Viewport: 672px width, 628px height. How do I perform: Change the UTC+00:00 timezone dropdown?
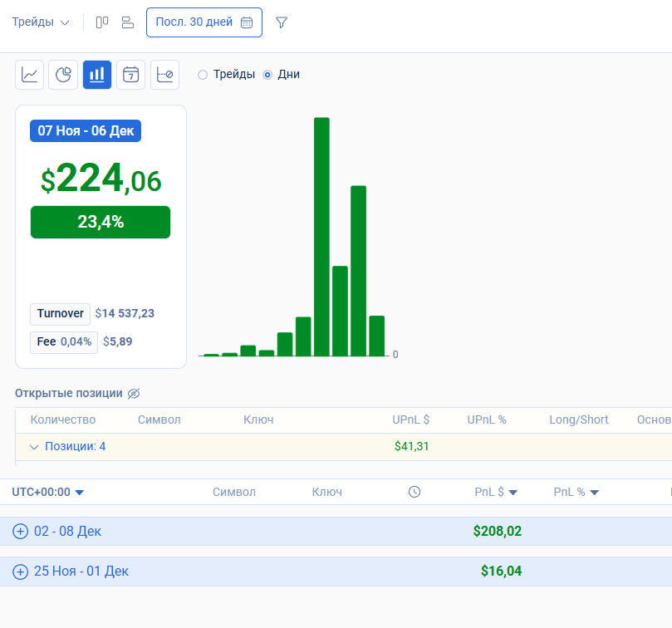point(48,492)
